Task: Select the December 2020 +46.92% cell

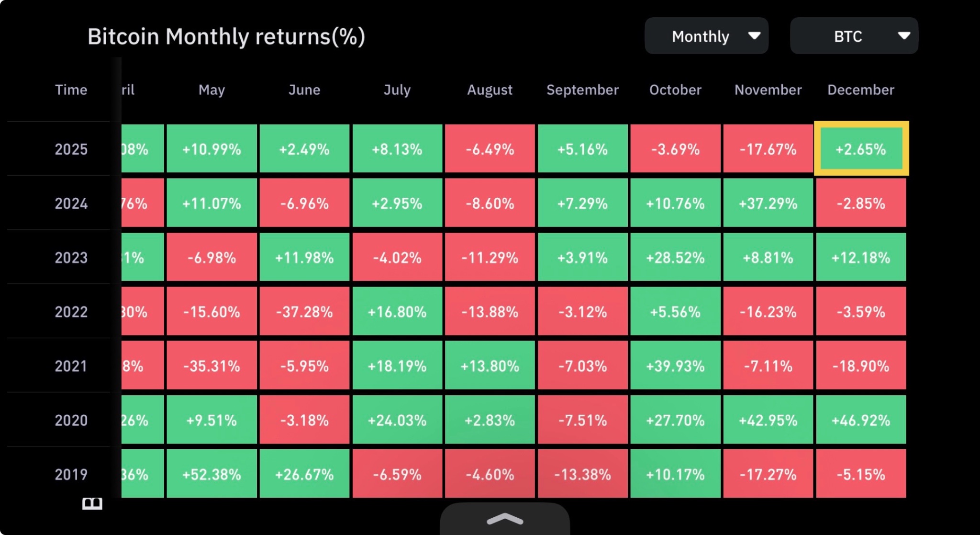Action: click(x=861, y=420)
